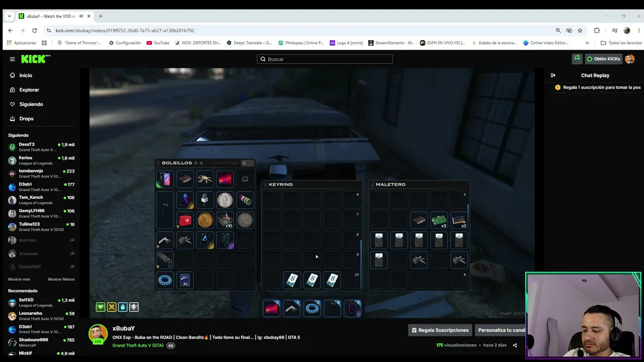Expand the hidden bookmarks chevron
This screenshot has height=362, width=644.
point(587,43)
